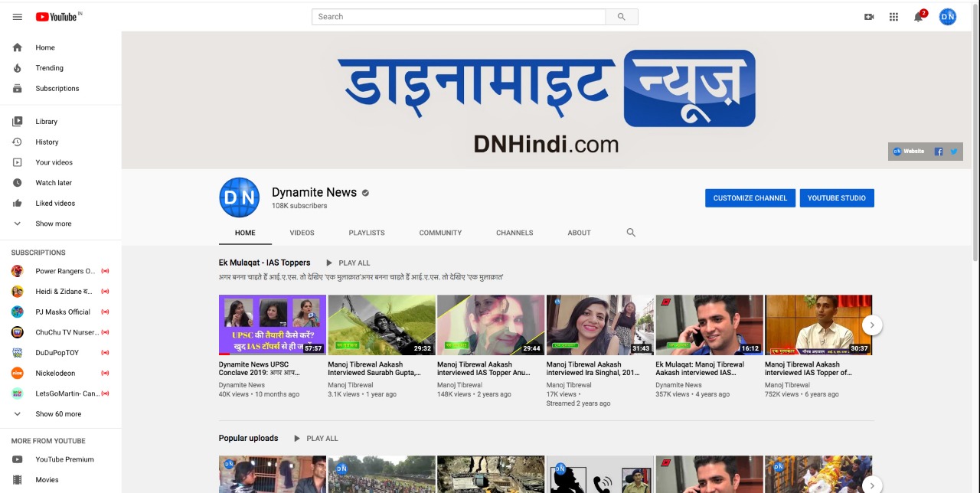
Task: Open the Twitter link on banner
Action: pyautogui.click(x=954, y=152)
